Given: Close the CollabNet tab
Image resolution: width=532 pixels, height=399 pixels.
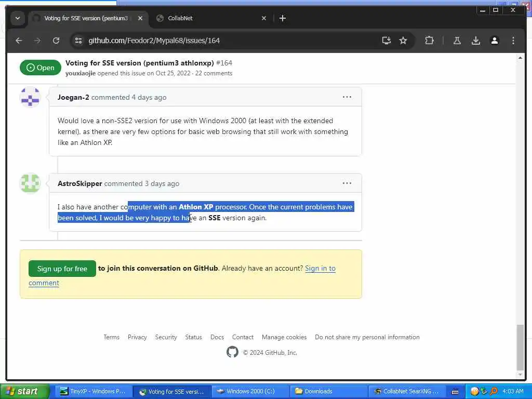Looking at the screenshot, I should [x=264, y=18].
